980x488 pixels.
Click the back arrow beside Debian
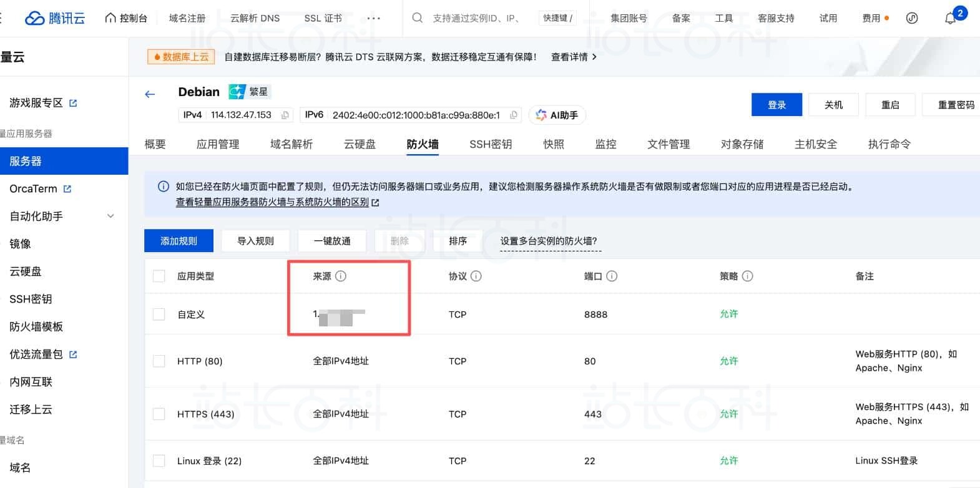click(x=150, y=94)
